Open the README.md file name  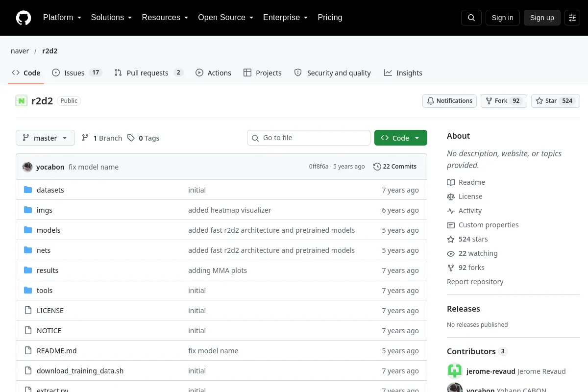click(57, 350)
